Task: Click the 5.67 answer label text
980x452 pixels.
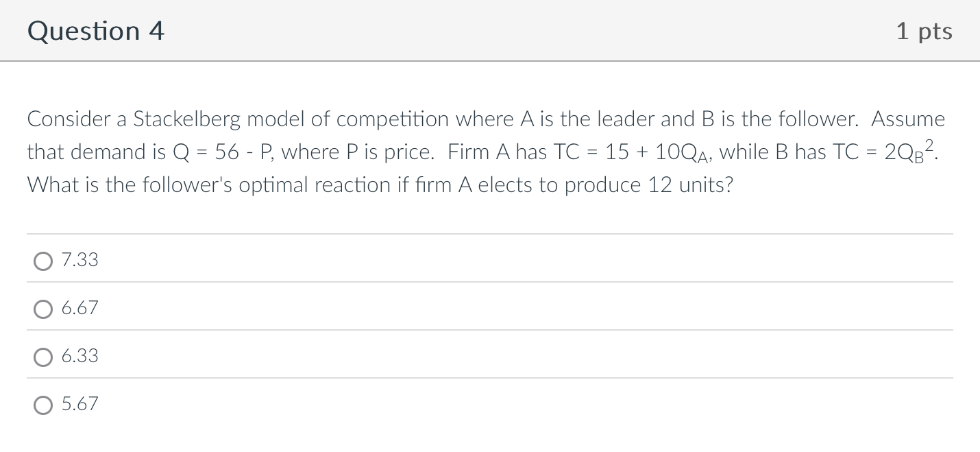Action: [x=80, y=404]
